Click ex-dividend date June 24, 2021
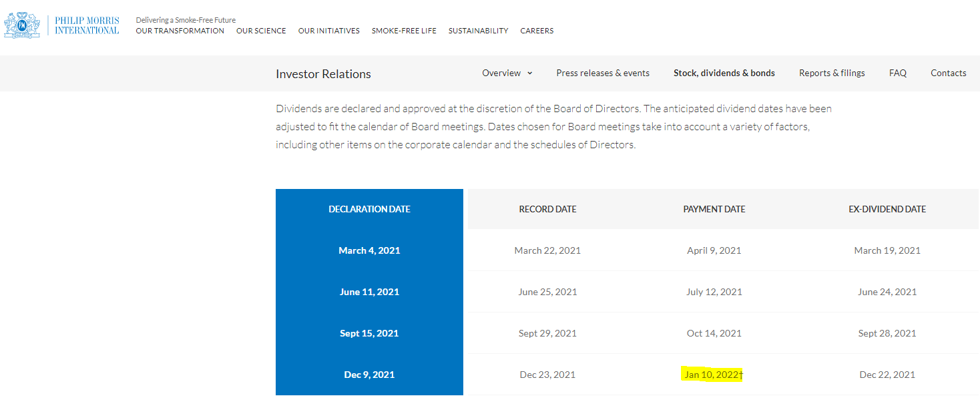Screen dimensions: 980x416 pyautogui.click(x=887, y=292)
